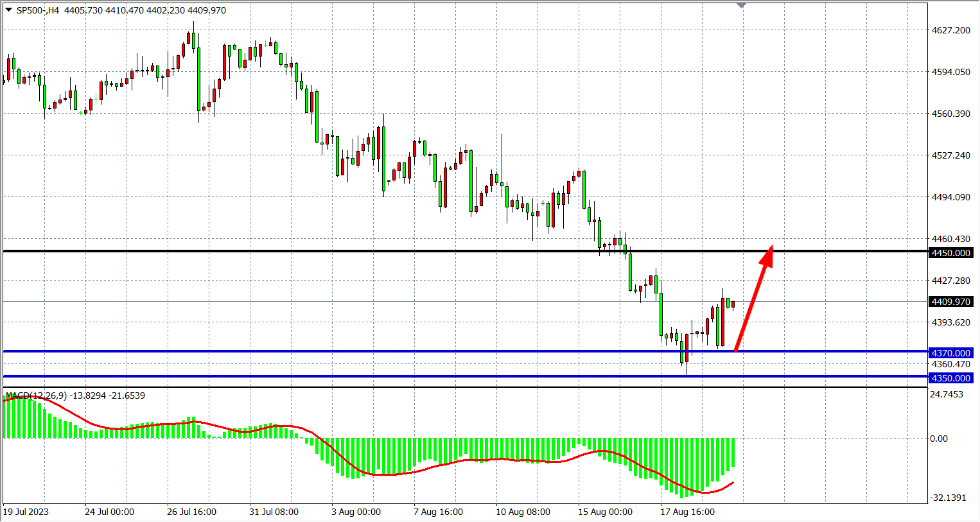Click the -32.1391 MACD scale value
The image size is (980, 522).
click(x=948, y=498)
